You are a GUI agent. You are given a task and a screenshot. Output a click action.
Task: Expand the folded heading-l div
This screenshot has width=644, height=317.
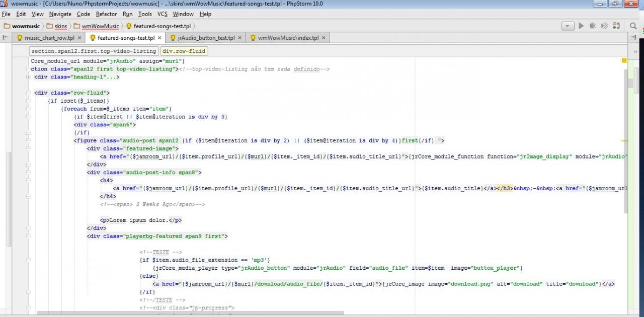coord(29,77)
